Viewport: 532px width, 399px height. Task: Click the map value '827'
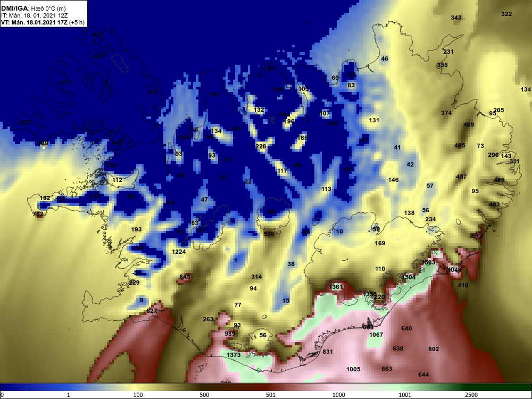152,311
